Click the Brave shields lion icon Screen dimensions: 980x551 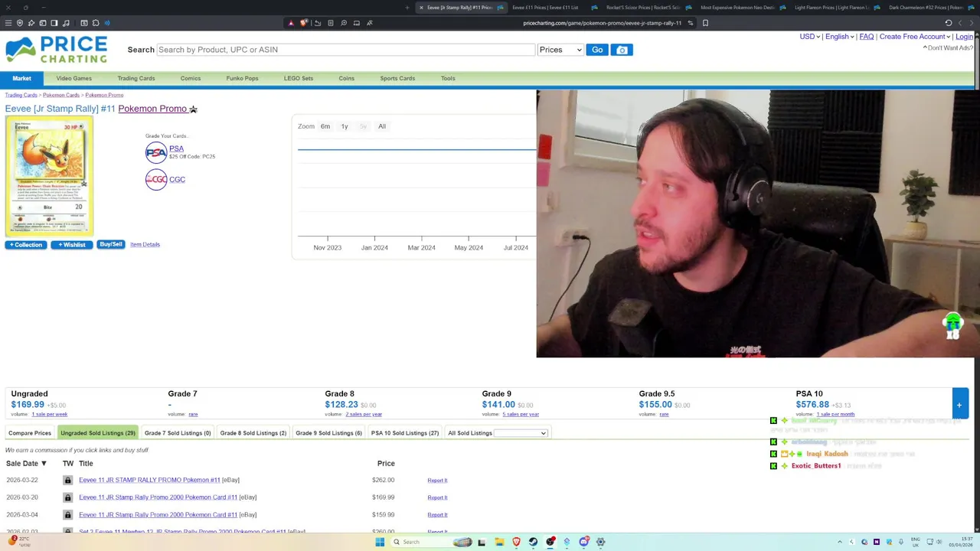coord(303,23)
